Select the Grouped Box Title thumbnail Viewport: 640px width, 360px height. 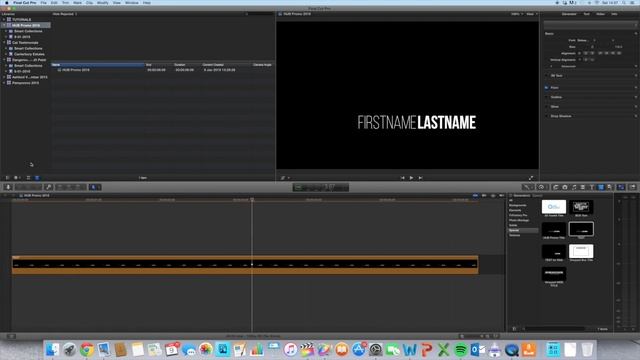tap(581, 252)
